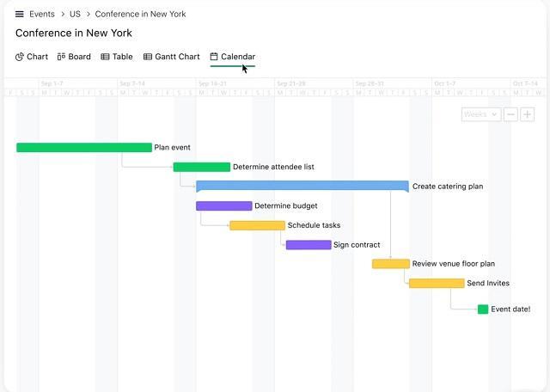The width and height of the screenshot is (550, 392).
Task: Zoom out with the minus button
Action: pos(510,114)
